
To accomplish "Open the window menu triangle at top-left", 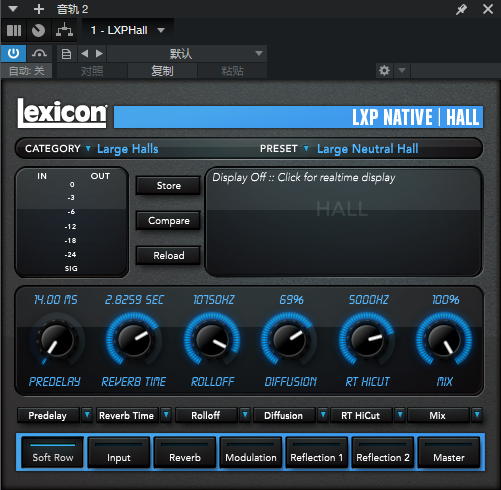I will click(13, 9).
